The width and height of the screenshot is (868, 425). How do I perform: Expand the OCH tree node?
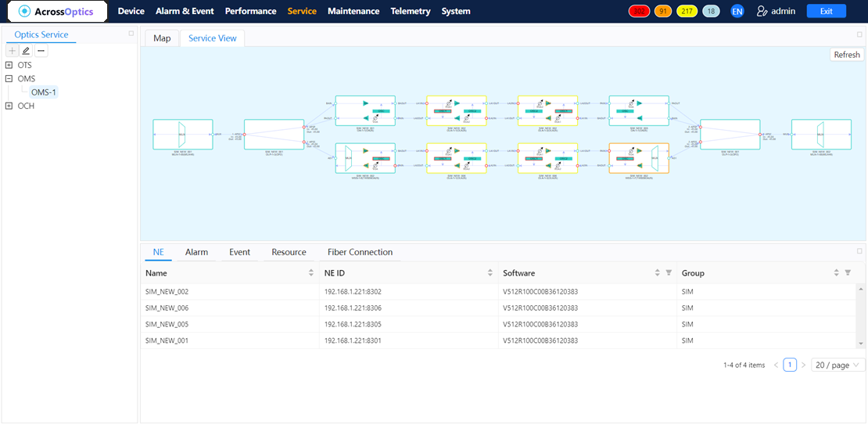coord(9,106)
